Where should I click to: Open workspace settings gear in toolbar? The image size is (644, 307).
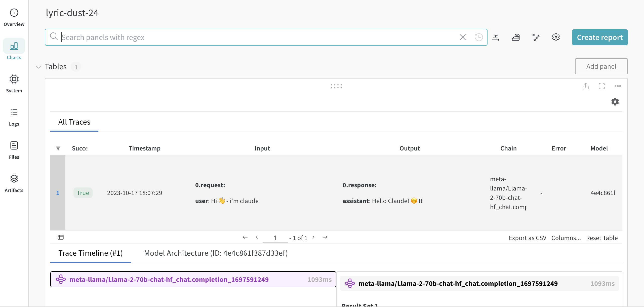click(556, 37)
